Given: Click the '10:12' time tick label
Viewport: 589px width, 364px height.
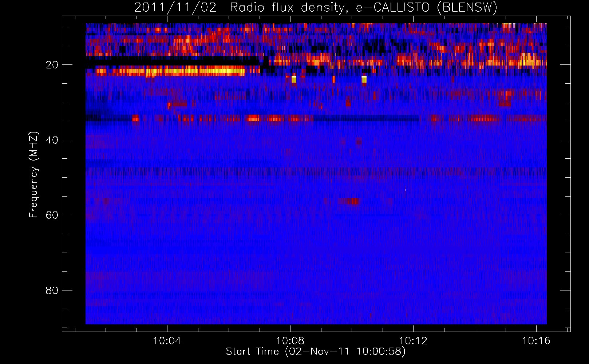Looking at the screenshot, I should [x=413, y=341].
